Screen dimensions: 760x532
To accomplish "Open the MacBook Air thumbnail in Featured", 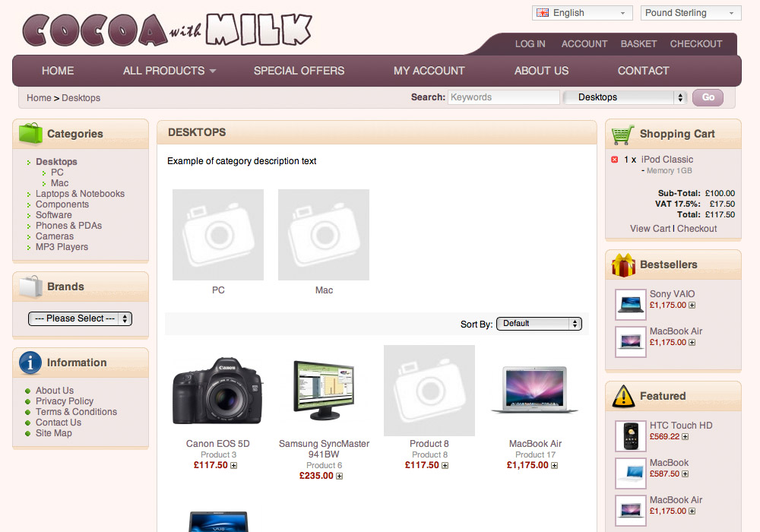I will coord(631,511).
